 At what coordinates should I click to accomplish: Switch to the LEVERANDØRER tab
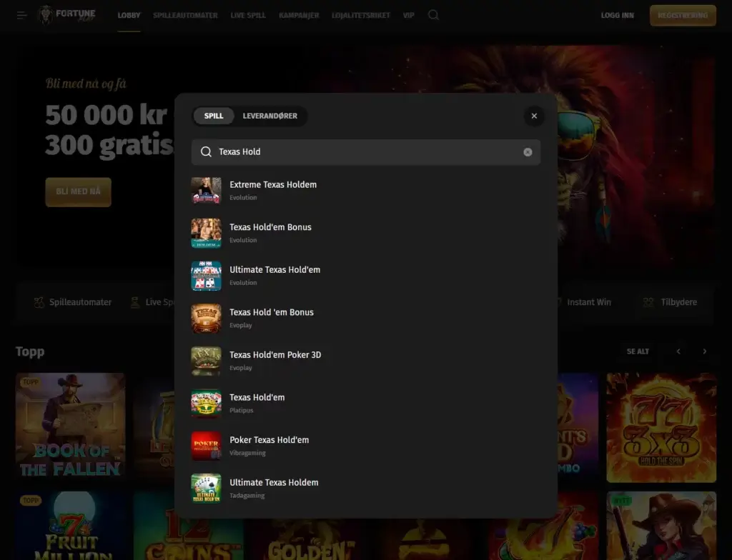click(x=269, y=116)
